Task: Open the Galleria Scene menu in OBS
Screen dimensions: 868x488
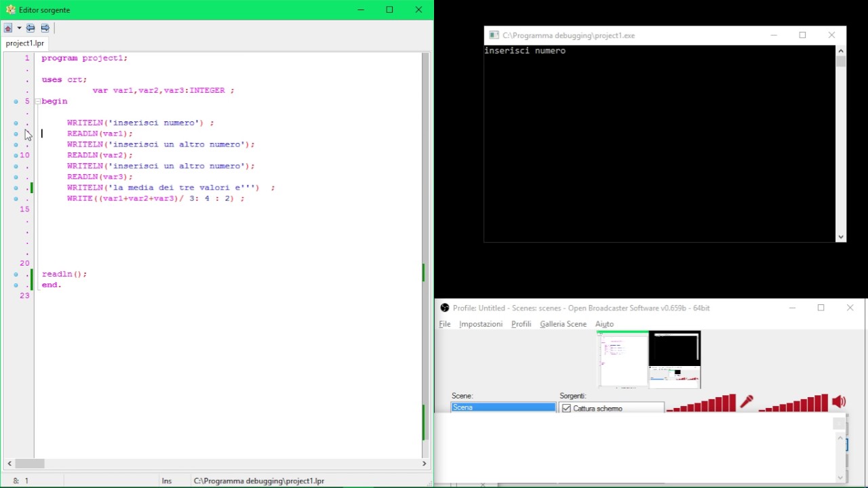Action: click(x=563, y=324)
